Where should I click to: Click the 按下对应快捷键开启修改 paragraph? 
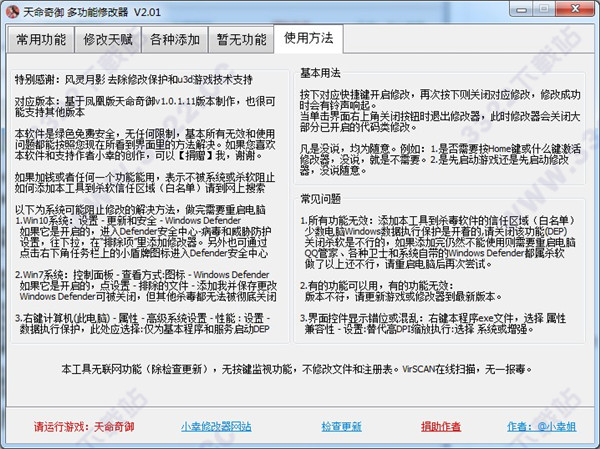coord(440,100)
